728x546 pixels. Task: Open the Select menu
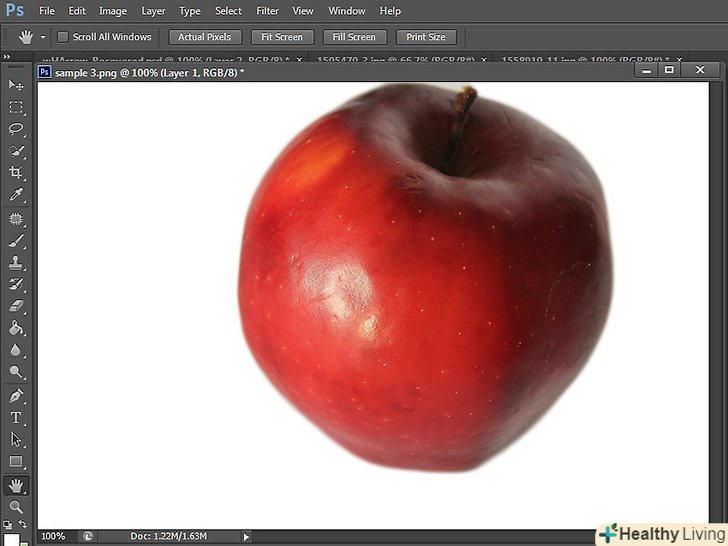coord(228,11)
